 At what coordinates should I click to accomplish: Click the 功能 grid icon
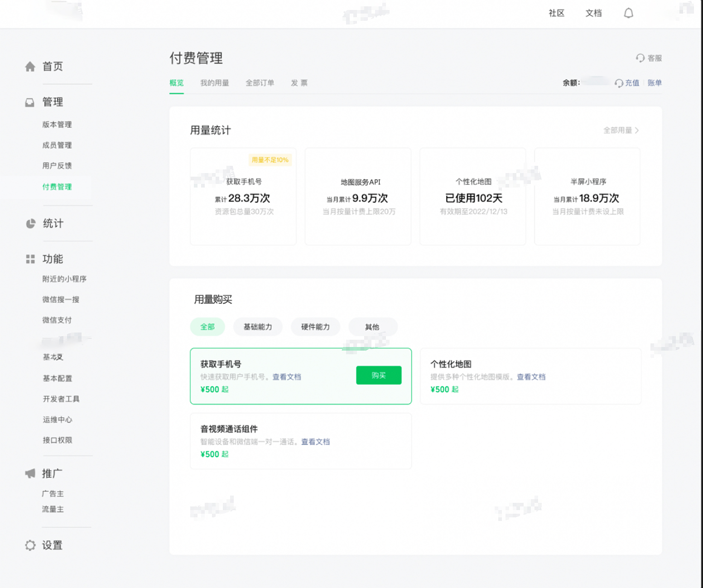(30, 259)
